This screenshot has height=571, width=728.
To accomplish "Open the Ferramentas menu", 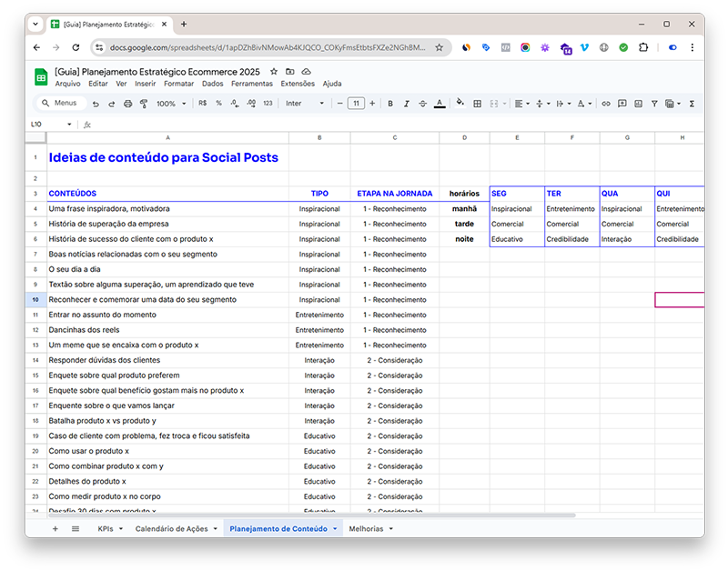I will pyautogui.click(x=252, y=84).
